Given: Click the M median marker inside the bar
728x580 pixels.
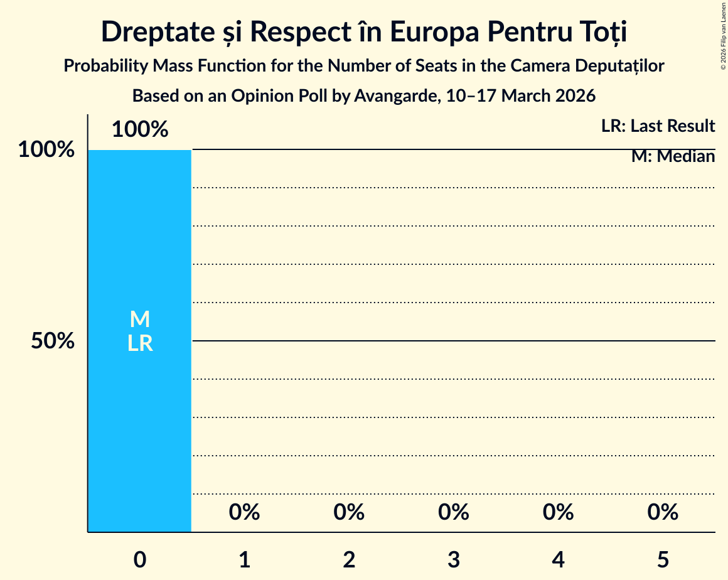Looking at the screenshot, I should pos(139,320).
